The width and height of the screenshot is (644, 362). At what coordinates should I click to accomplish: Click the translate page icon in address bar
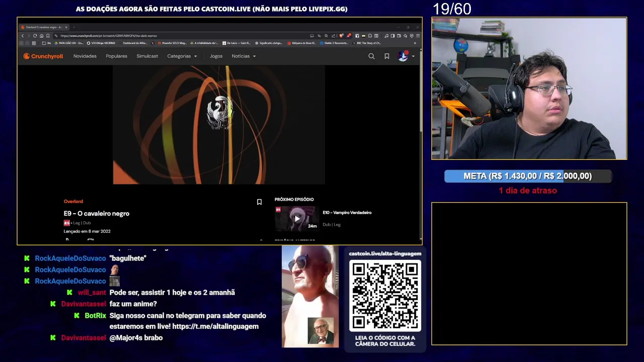[319, 36]
